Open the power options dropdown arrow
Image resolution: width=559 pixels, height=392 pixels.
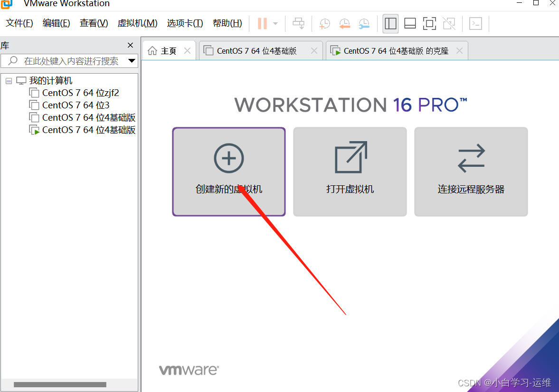(x=275, y=24)
